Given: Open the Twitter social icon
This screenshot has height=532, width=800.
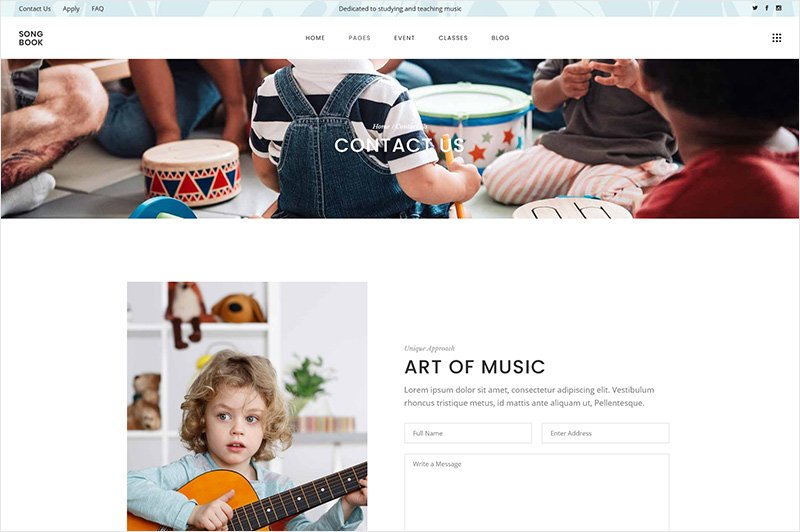Looking at the screenshot, I should (x=755, y=8).
